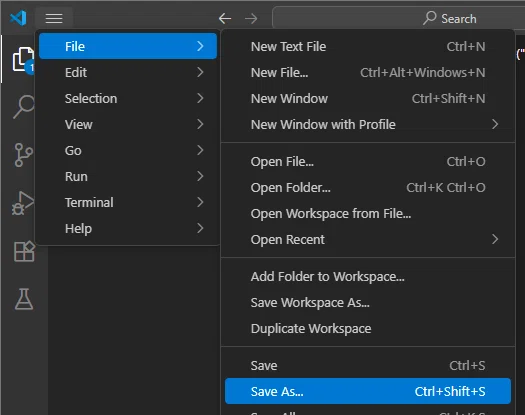Click the hamburger application menu icon
The image size is (525, 415).
[54, 18]
